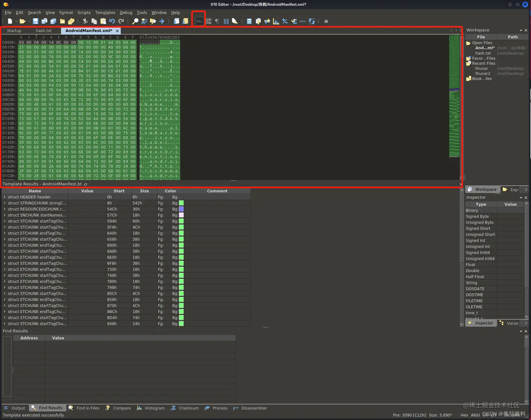The height and width of the screenshot is (420, 531).
Task: Open the Convert tool arrows icon
Action: coord(267,21)
